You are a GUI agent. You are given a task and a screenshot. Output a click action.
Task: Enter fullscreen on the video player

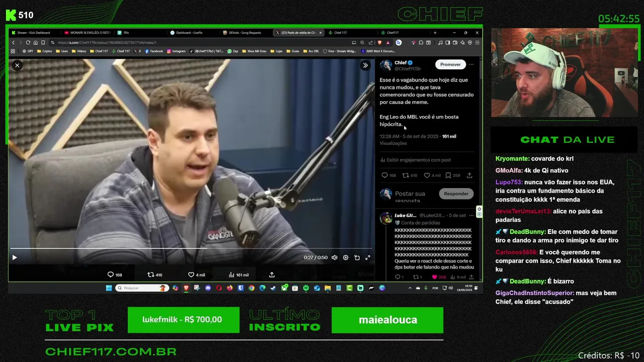[368, 257]
